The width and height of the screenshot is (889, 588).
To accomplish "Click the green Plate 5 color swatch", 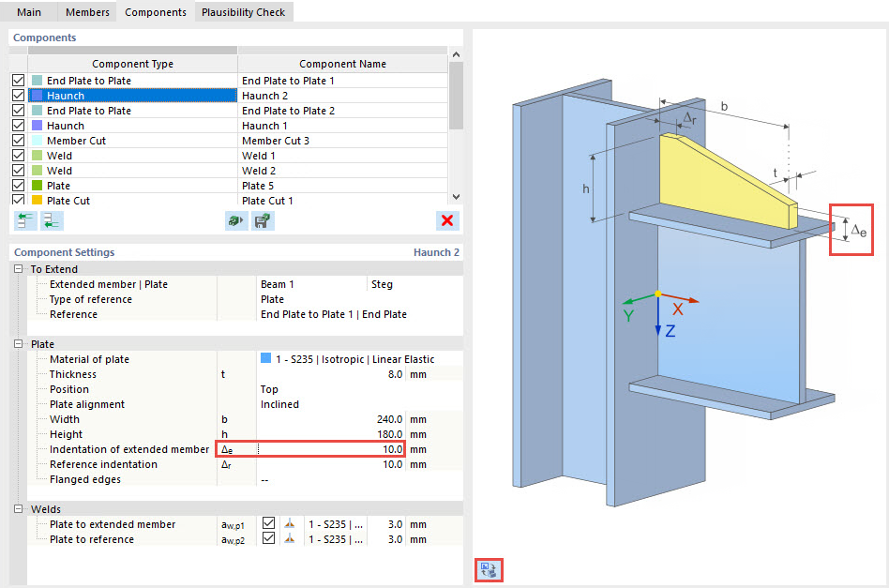I will tap(37, 186).
